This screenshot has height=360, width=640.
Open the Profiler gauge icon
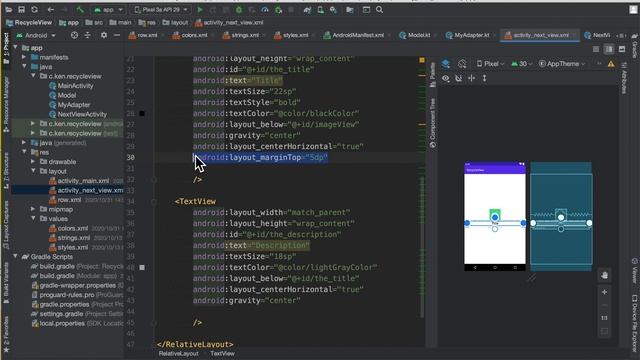[x=265, y=9]
